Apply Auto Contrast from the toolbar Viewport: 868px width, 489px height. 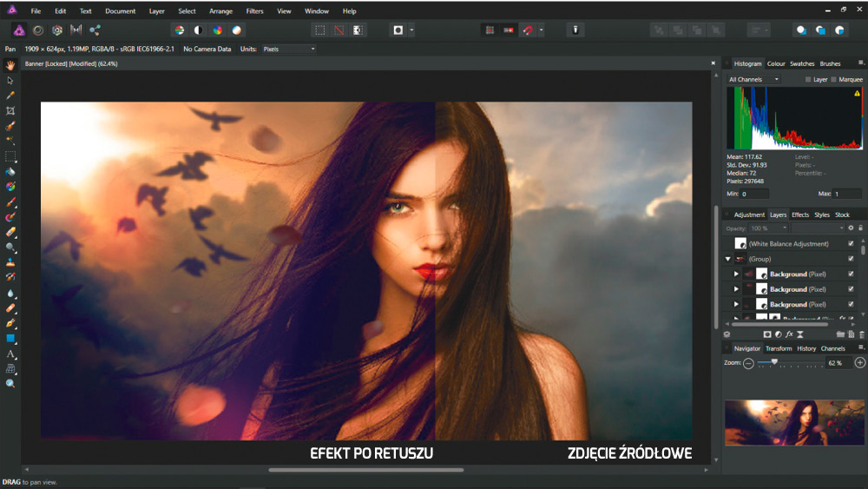click(198, 30)
